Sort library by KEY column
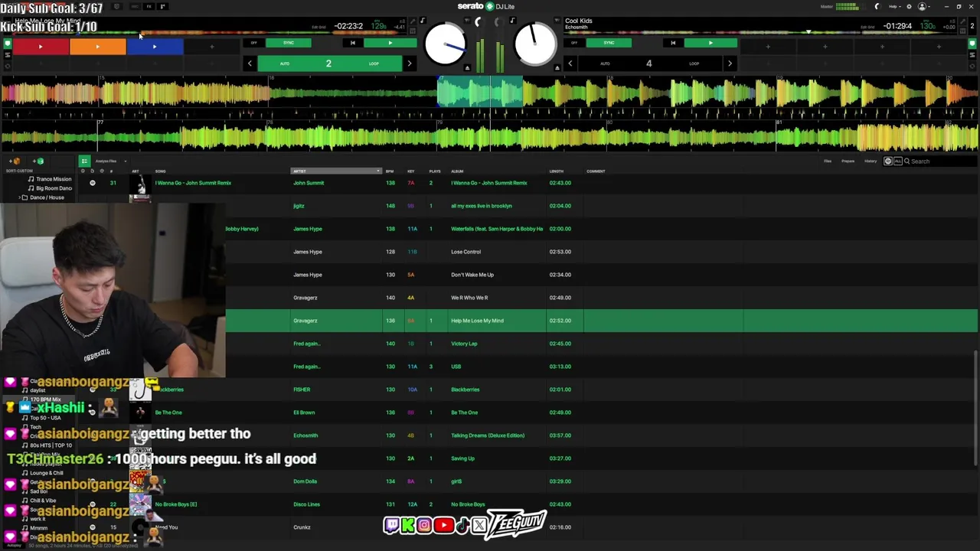 tap(411, 171)
